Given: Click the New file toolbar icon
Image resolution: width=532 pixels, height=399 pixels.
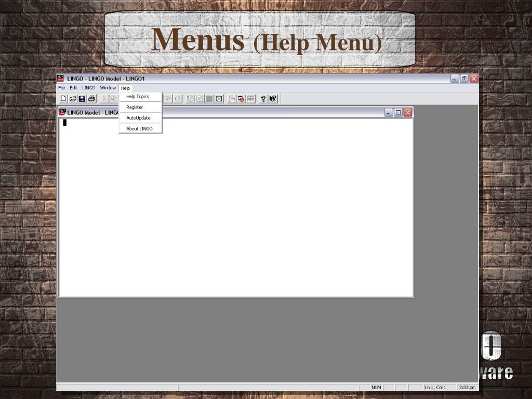Looking at the screenshot, I should 63,99.
